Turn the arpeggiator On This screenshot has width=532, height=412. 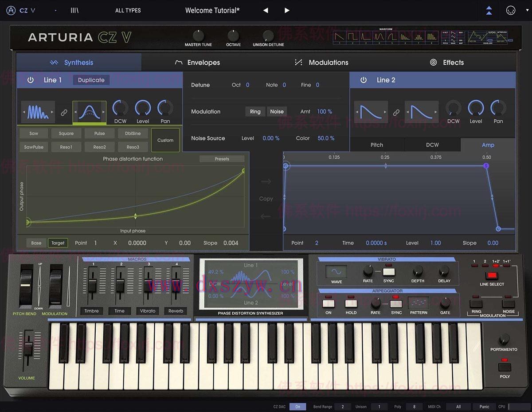[329, 304]
